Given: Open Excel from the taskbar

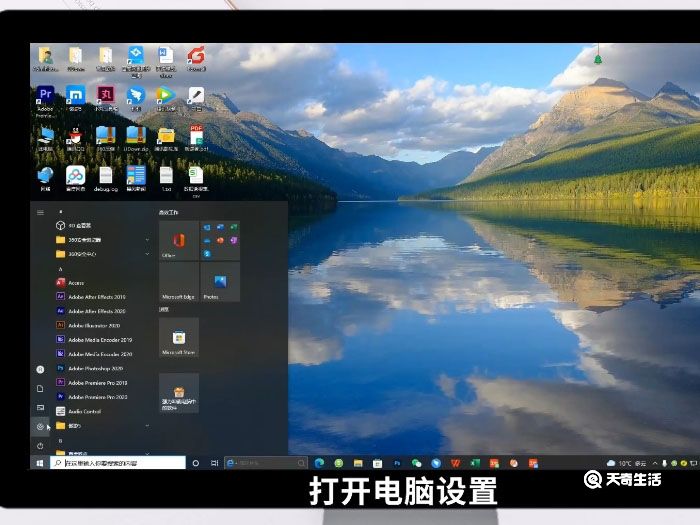Looking at the screenshot, I should (x=475, y=463).
